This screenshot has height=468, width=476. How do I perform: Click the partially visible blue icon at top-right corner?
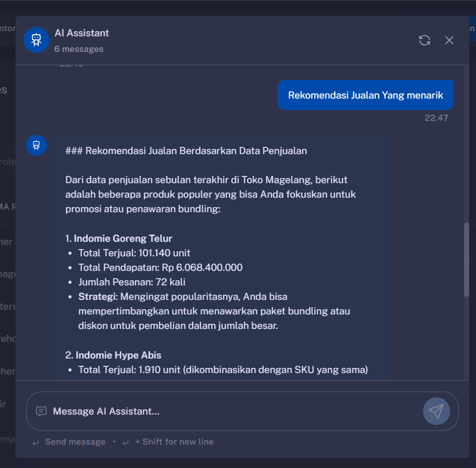click(472, 30)
